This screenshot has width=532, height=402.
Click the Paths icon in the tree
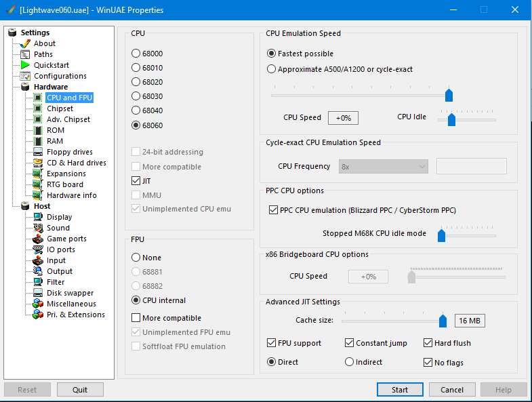(25, 54)
